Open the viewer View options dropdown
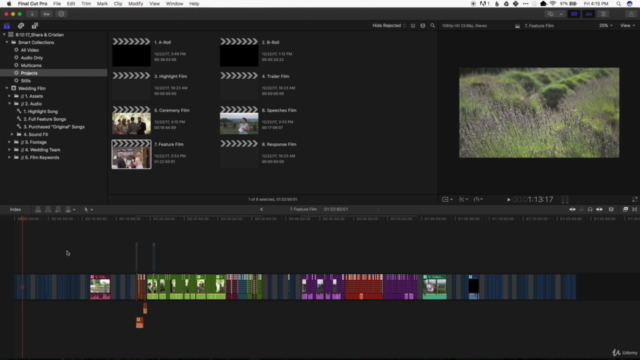640x360 pixels. (627, 26)
